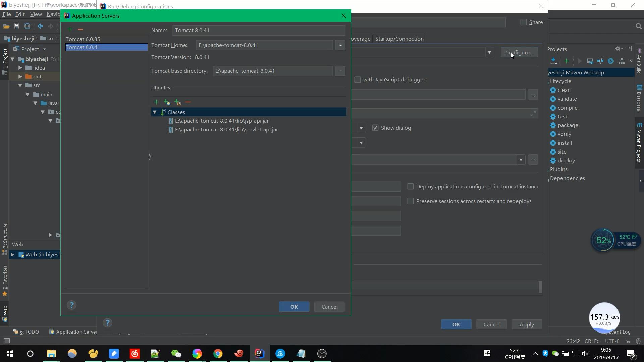Viewport: 644px width, 362px height.
Task: Open Maven Projects settings gear
Action: pyautogui.click(x=619, y=49)
